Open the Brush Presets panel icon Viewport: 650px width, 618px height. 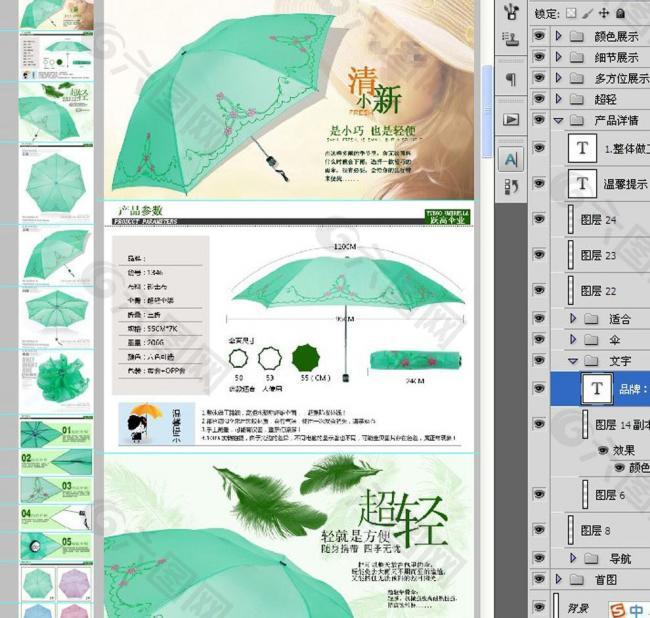point(512,12)
